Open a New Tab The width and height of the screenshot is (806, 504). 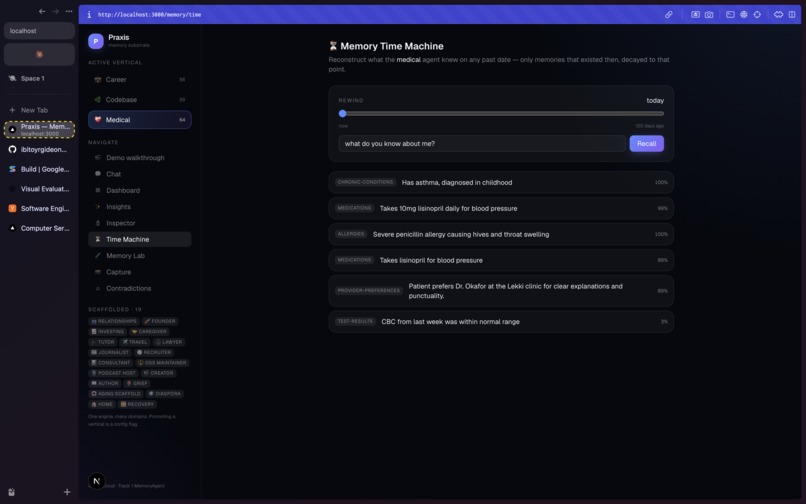click(39, 110)
